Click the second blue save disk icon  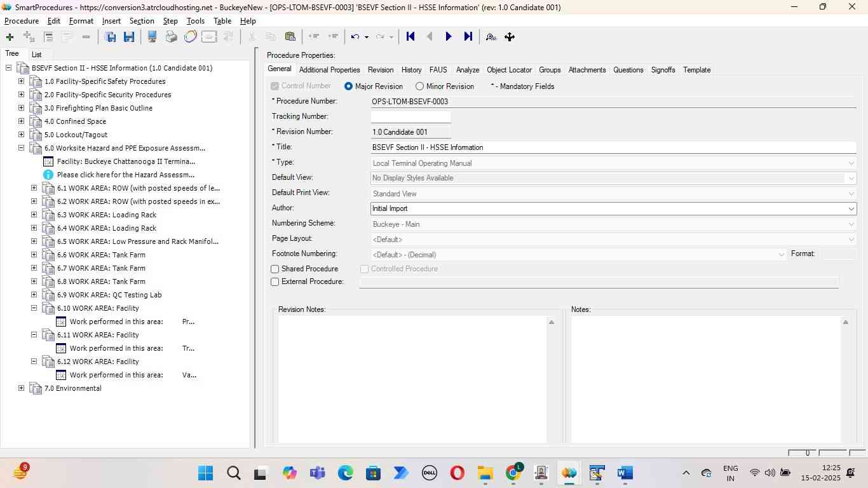pos(129,37)
